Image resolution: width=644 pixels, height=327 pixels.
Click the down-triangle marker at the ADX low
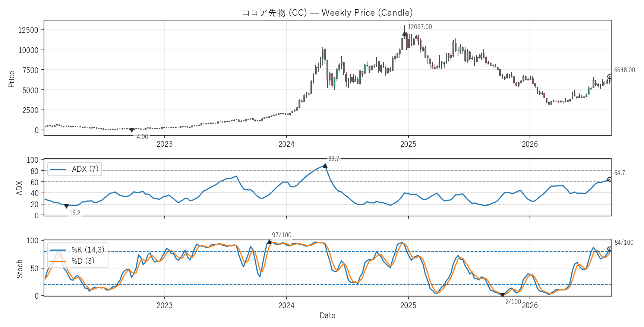66,206
